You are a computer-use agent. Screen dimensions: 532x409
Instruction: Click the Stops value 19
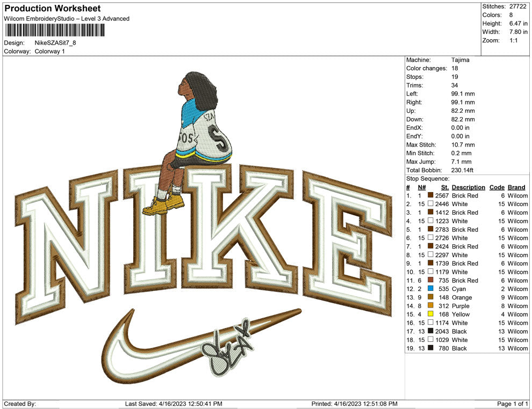[455, 77]
